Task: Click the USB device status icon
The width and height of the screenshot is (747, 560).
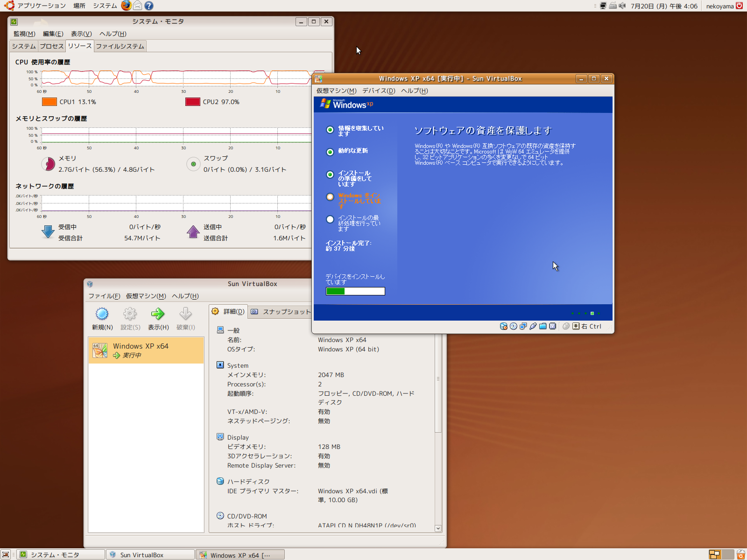Action: pos(533,326)
